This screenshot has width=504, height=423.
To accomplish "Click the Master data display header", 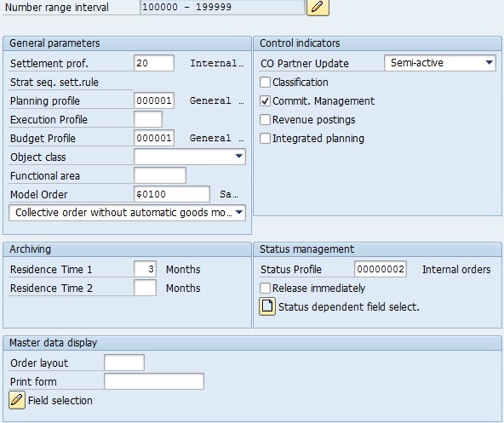I will (252, 343).
